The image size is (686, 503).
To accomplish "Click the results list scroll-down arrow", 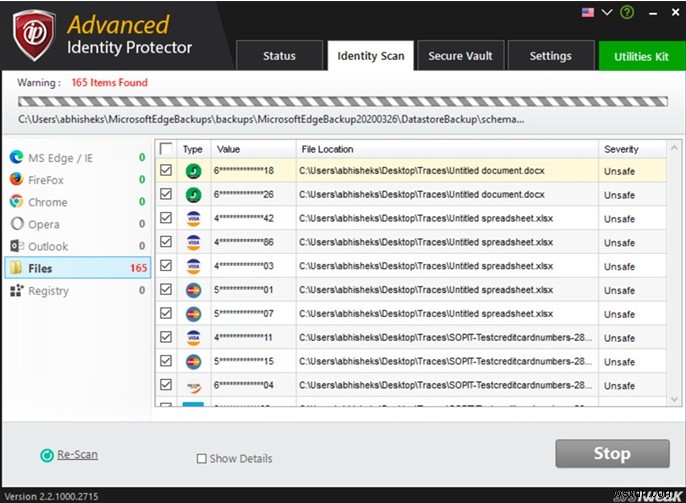I will [x=674, y=399].
